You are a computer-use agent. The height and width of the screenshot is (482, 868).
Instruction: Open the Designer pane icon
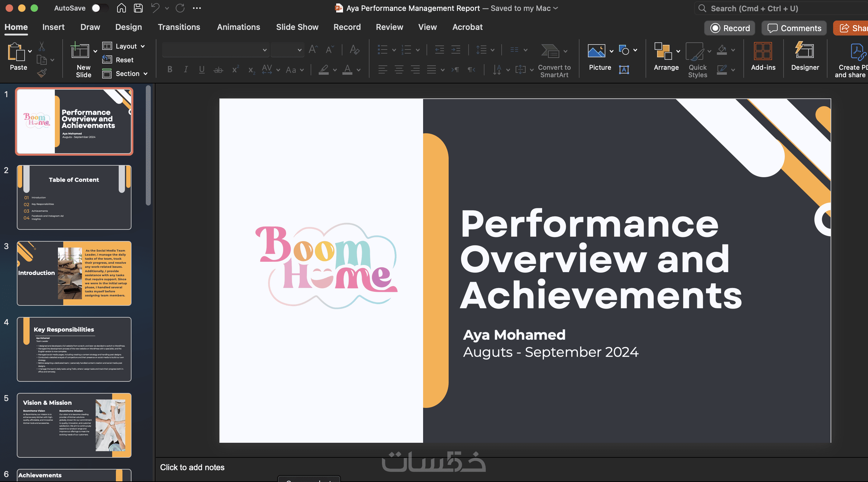(x=804, y=51)
